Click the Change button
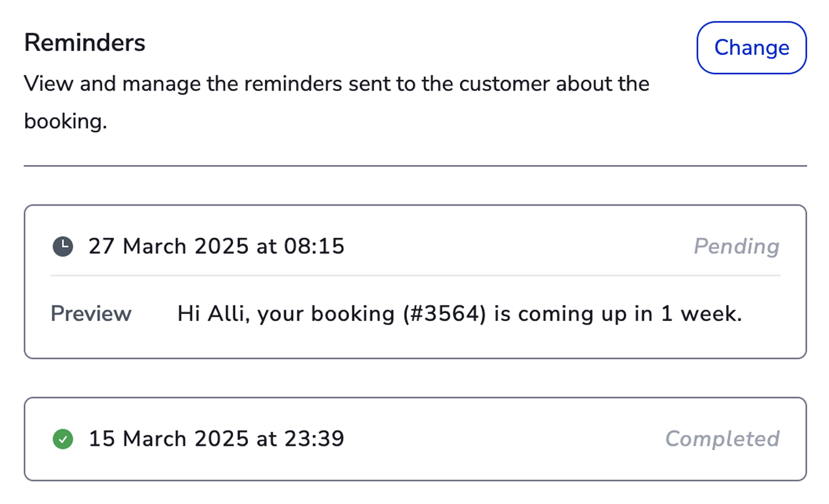829x504 pixels. coord(751,48)
